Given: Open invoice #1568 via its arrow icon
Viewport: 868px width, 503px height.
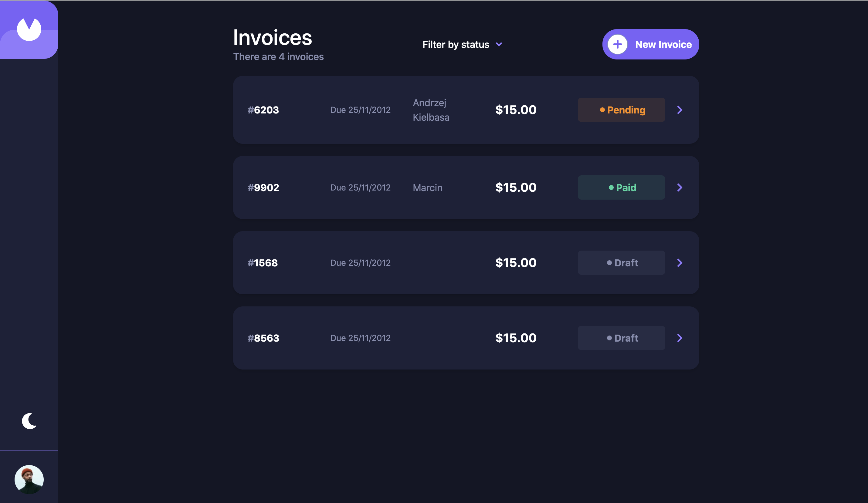Looking at the screenshot, I should click(x=680, y=263).
